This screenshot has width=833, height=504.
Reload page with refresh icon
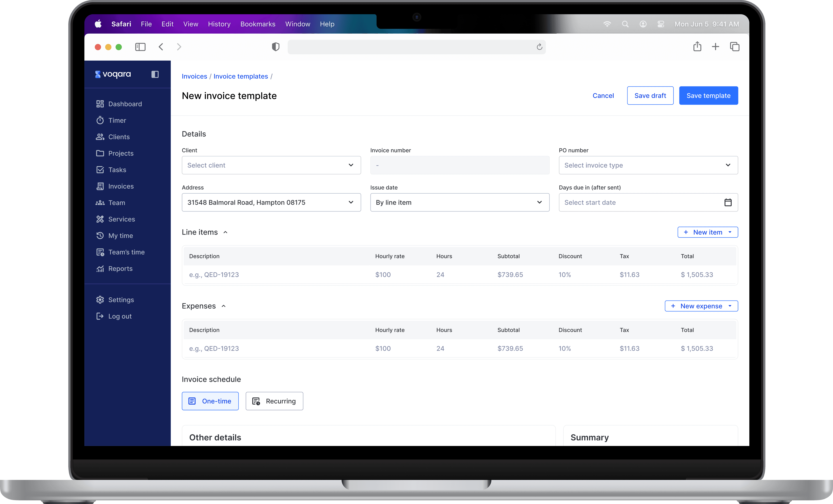point(539,47)
